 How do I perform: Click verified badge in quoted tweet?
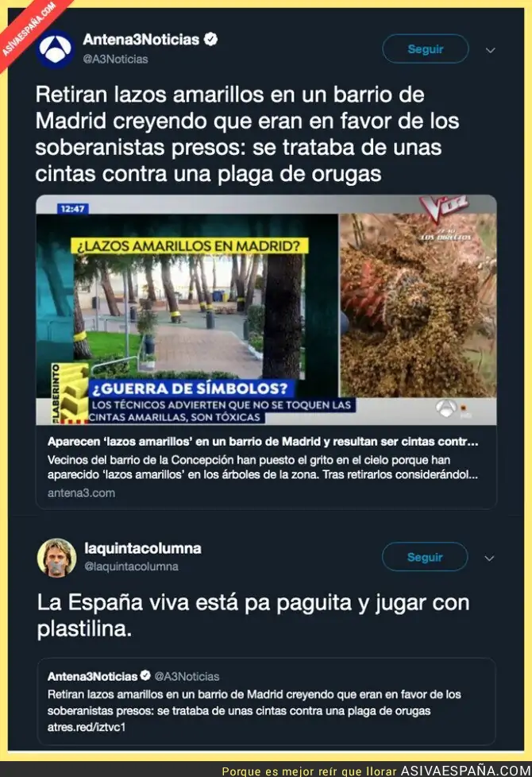pyautogui.click(x=145, y=675)
